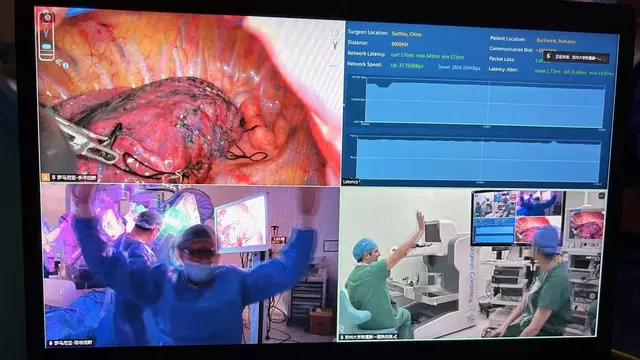Click the red camera icon atop the instrument panel
This screenshot has height=360, width=640.
pyautogui.click(x=47, y=18)
